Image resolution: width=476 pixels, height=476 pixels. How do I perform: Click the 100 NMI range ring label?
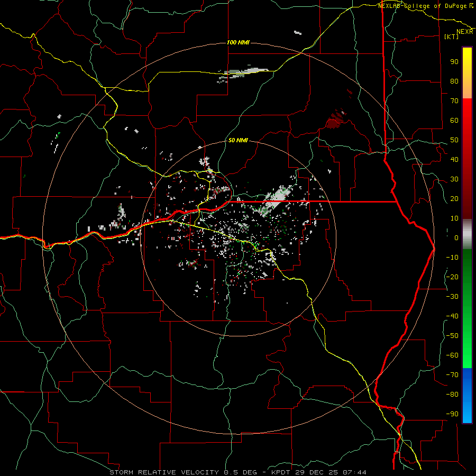(x=238, y=42)
